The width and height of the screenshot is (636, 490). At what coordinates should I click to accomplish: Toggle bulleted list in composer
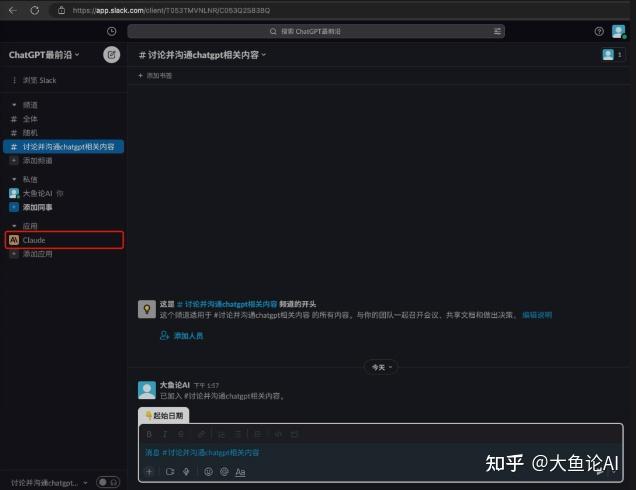238,434
